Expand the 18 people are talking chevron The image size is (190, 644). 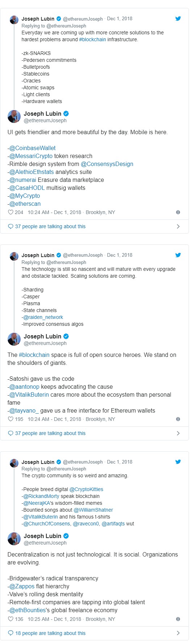178,633
